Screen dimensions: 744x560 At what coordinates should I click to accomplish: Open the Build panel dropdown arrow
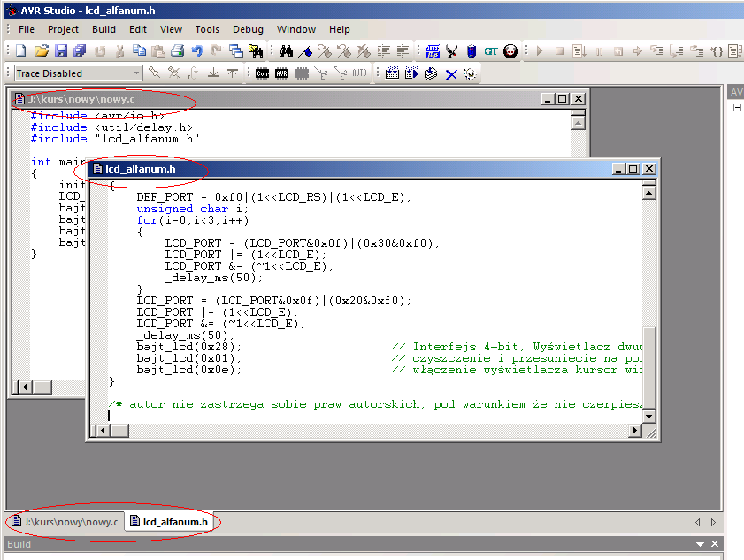click(x=701, y=544)
